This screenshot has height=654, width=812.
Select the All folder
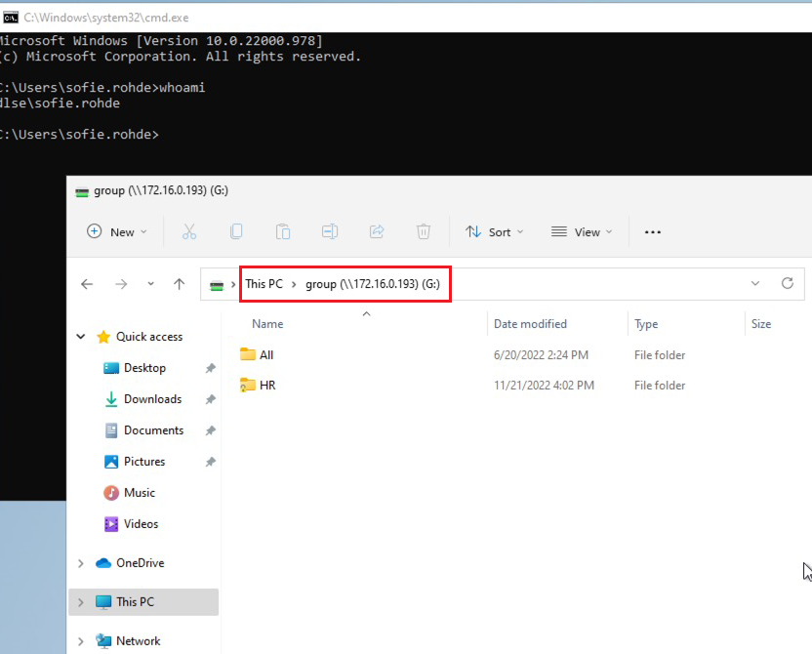point(266,355)
